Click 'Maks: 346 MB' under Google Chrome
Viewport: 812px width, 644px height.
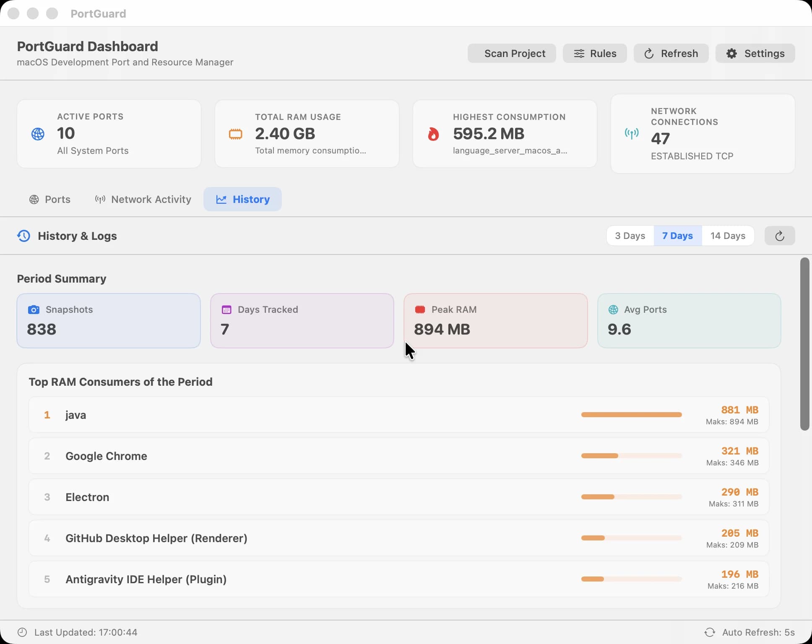[732, 463]
